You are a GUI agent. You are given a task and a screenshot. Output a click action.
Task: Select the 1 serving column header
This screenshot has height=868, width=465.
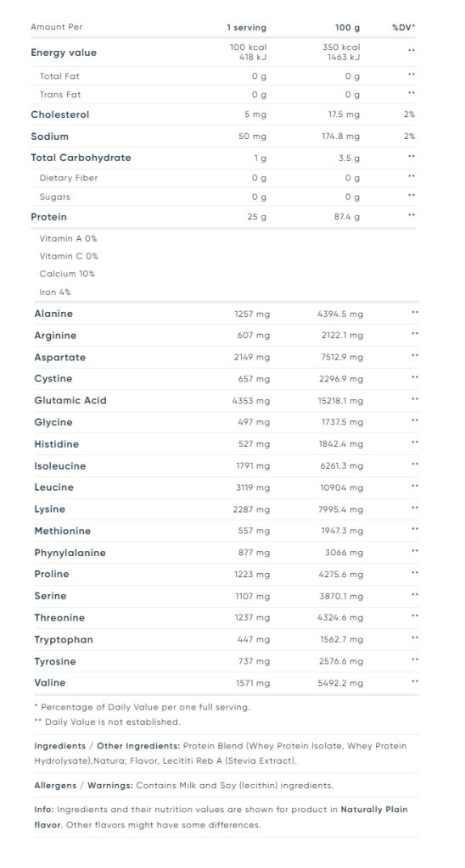pos(246,28)
